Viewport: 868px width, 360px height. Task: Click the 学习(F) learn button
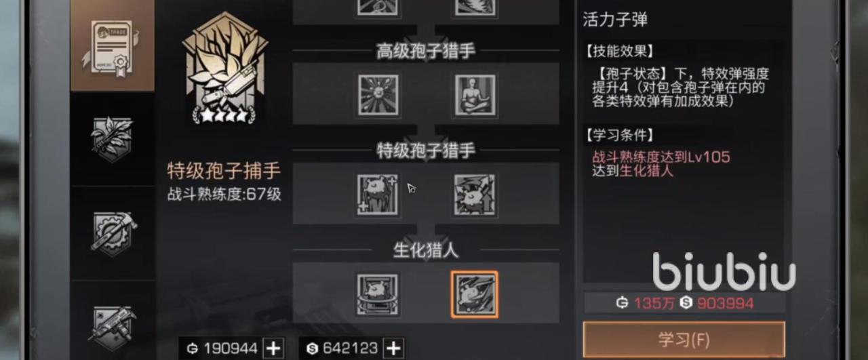click(684, 340)
